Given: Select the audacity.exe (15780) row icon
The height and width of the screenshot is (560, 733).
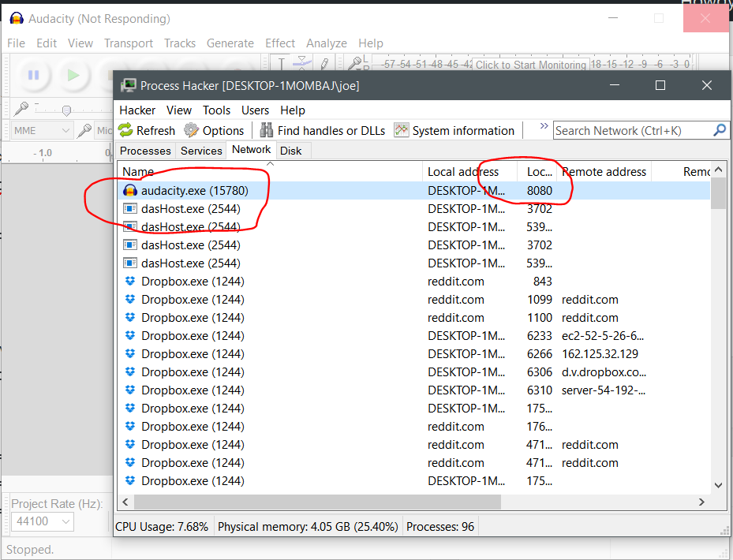Looking at the screenshot, I should [x=130, y=191].
